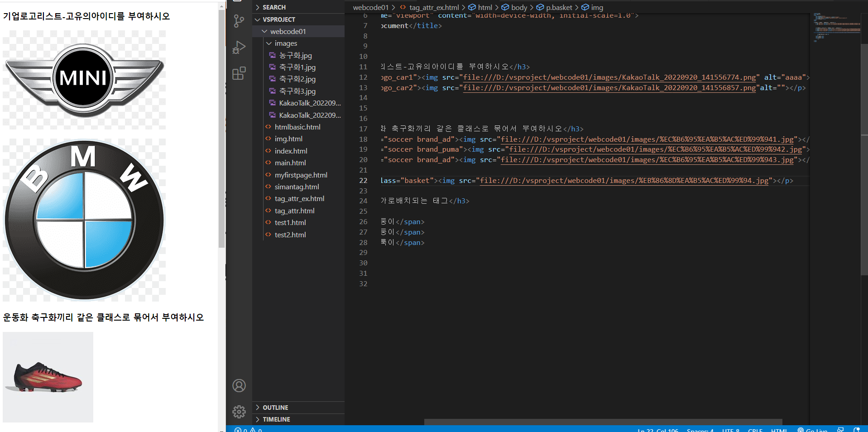868x432 pixels.
Task: Click the heading '기업로고리스트-고유의아이디를 부여하시오'
Action: click(x=86, y=16)
